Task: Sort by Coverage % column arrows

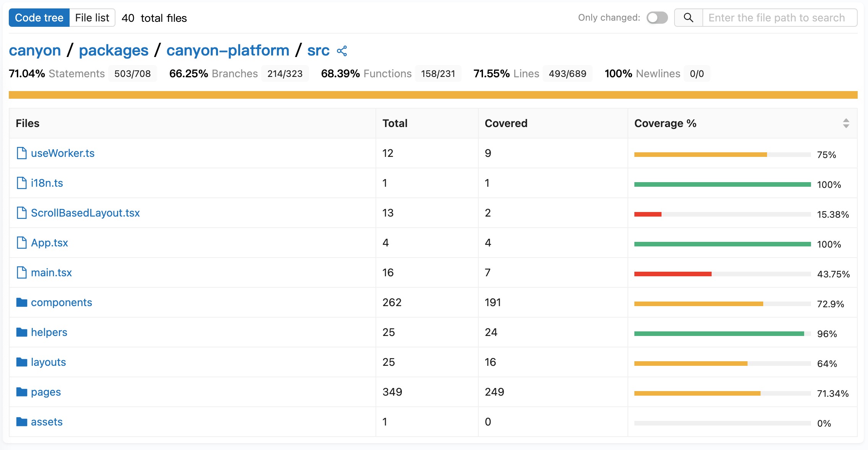Action: pyautogui.click(x=846, y=123)
